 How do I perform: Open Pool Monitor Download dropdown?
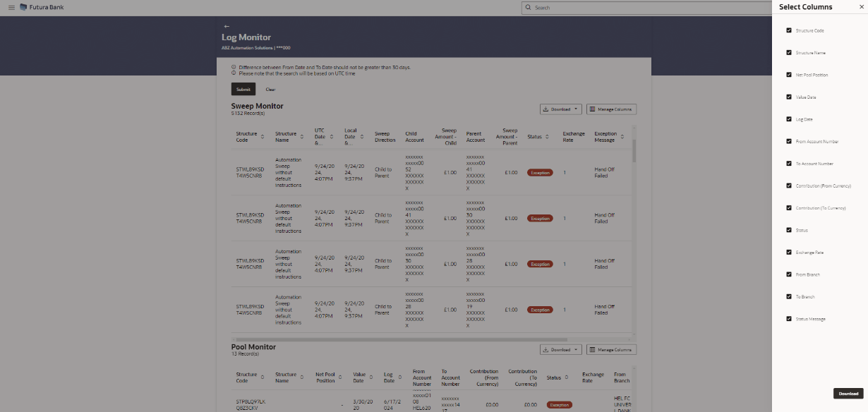[561, 350]
